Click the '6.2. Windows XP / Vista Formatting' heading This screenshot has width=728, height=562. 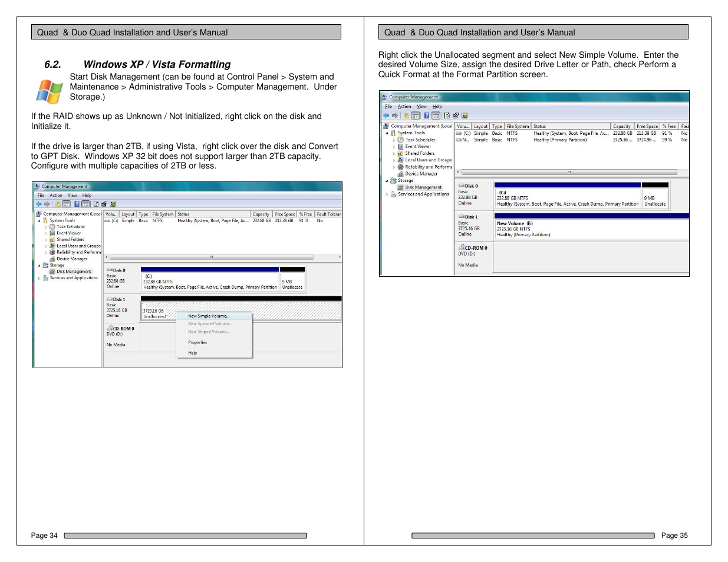pos(137,64)
